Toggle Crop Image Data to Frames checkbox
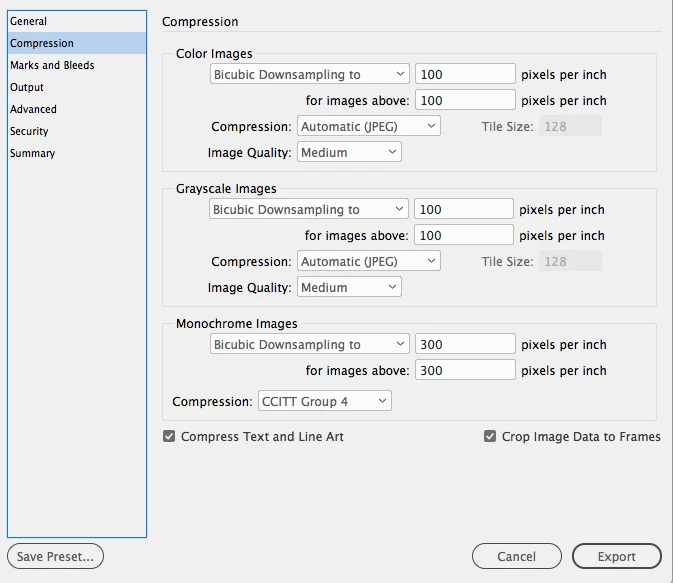The image size is (673, 583). point(490,437)
